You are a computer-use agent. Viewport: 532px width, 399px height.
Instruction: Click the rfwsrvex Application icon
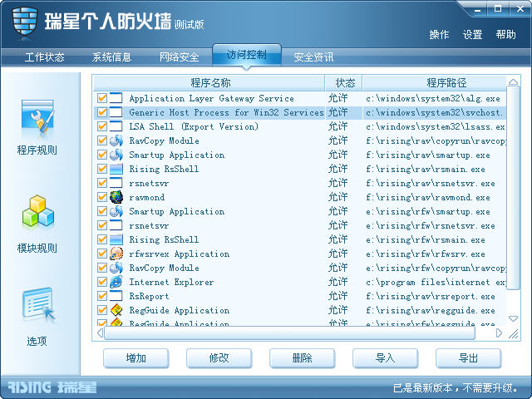(x=116, y=254)
